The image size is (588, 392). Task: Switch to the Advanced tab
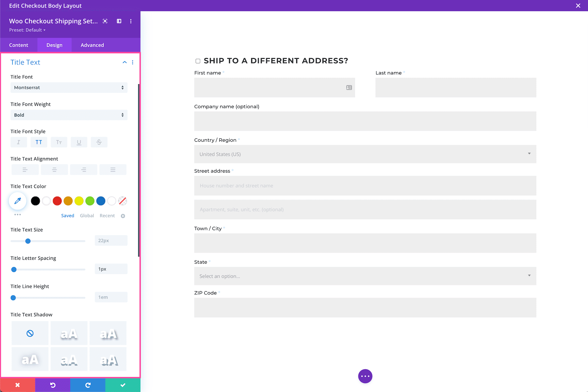pyautogui.click(x=92, y=45)
